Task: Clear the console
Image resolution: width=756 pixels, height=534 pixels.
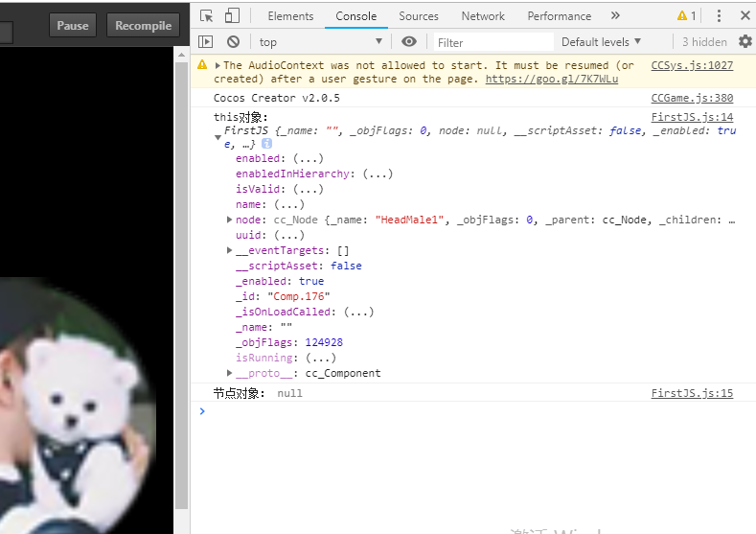Action: point(234,42)
